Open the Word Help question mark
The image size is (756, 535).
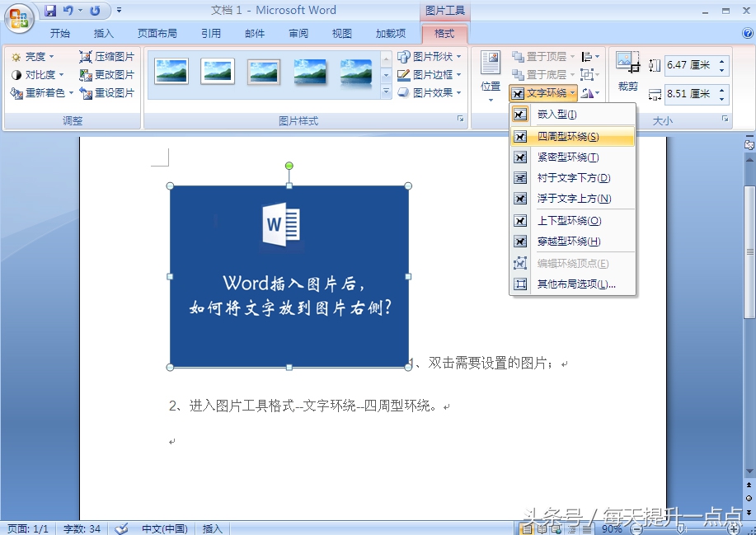pyautogui.click(x=747, y=33)
